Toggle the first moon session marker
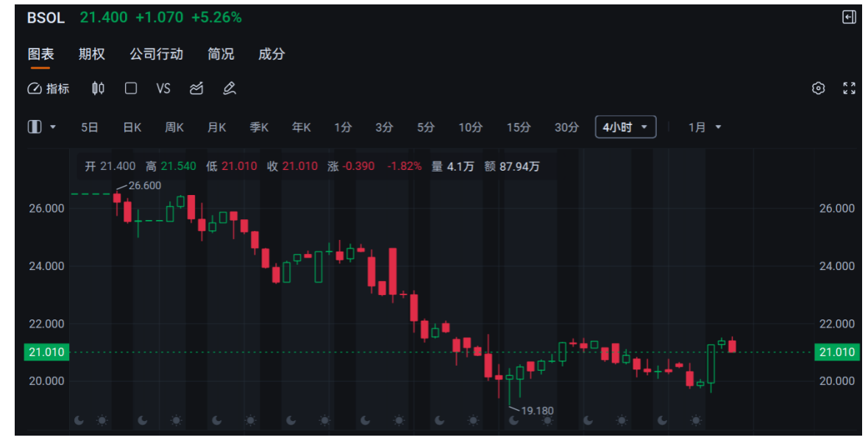Screen dimensions: 868x443 [79, 420]
